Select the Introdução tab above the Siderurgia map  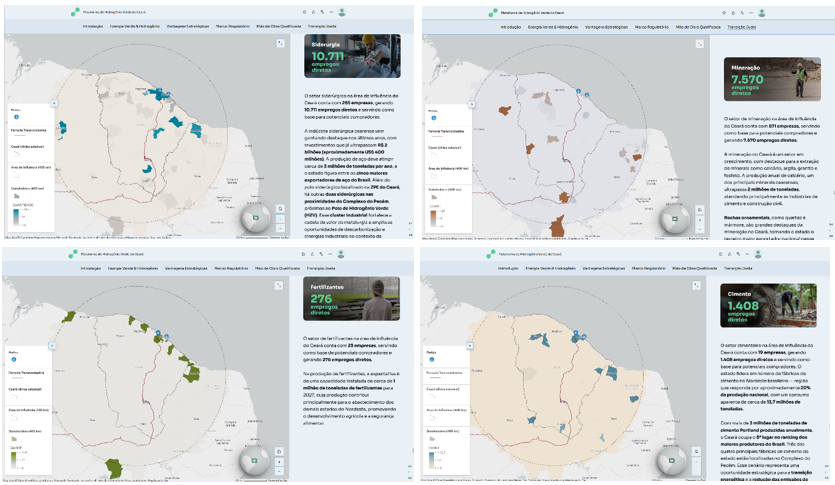[91, 25]
